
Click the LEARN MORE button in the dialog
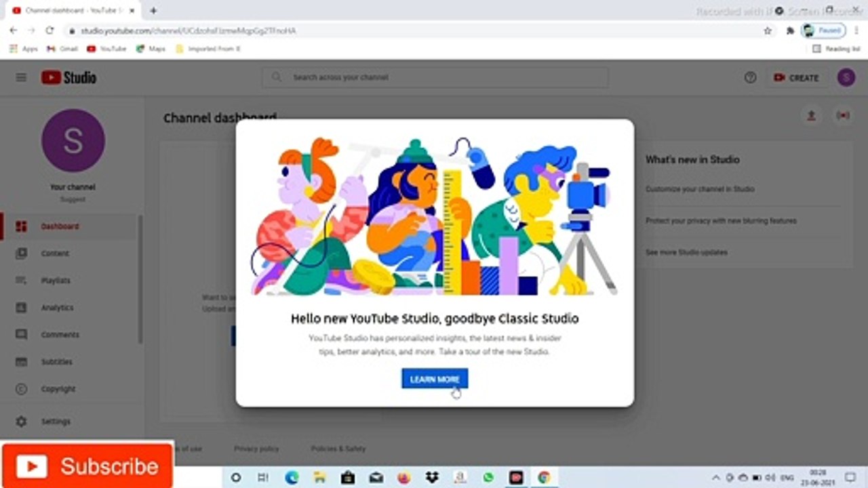click(435, 379)
